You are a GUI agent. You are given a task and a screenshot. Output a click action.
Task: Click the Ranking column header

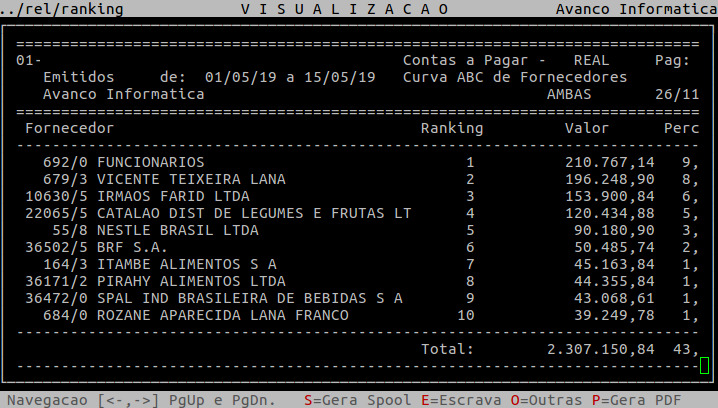click(451, 128)
